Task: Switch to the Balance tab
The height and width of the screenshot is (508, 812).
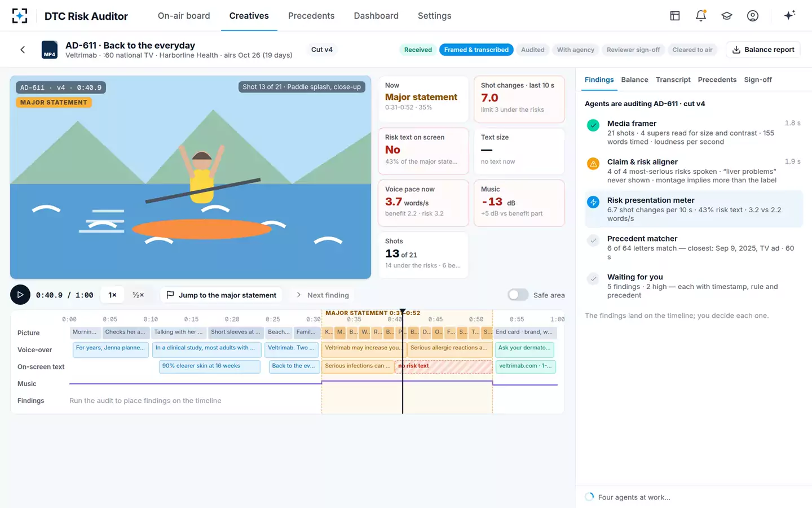Action: coord(634,80)
